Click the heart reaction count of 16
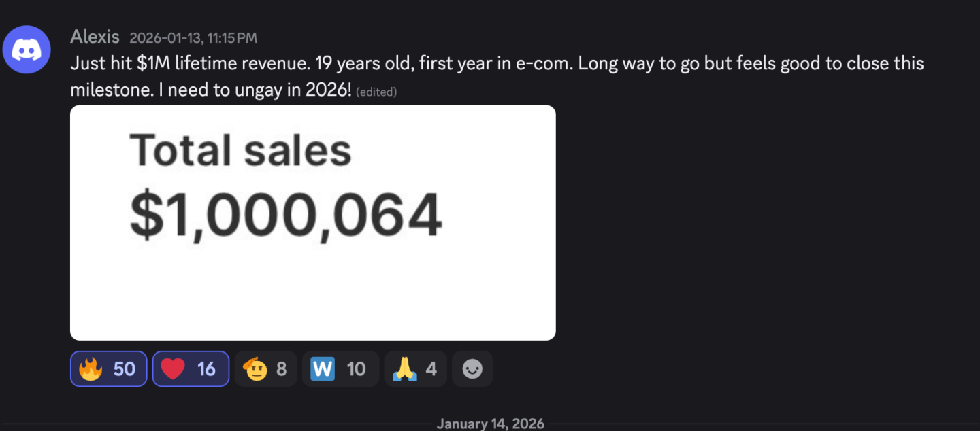 (x=206, y=369)
